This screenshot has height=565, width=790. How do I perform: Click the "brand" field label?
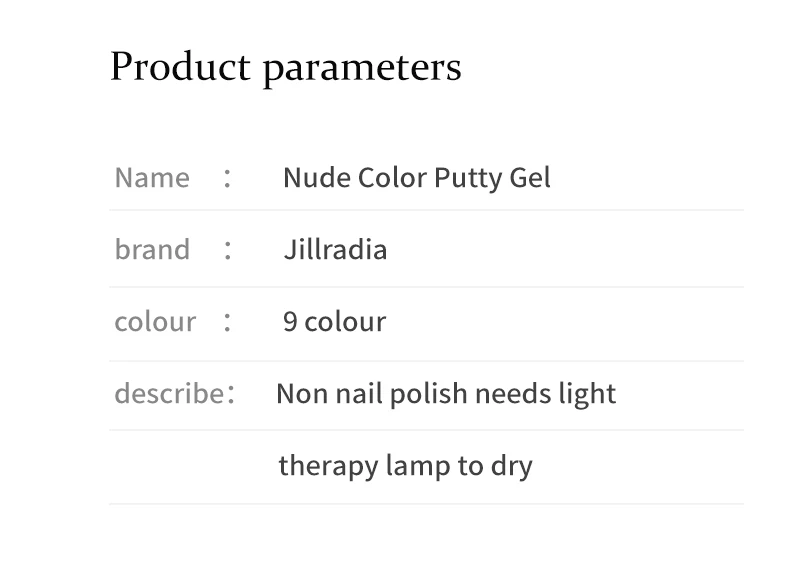pos(152,249)
